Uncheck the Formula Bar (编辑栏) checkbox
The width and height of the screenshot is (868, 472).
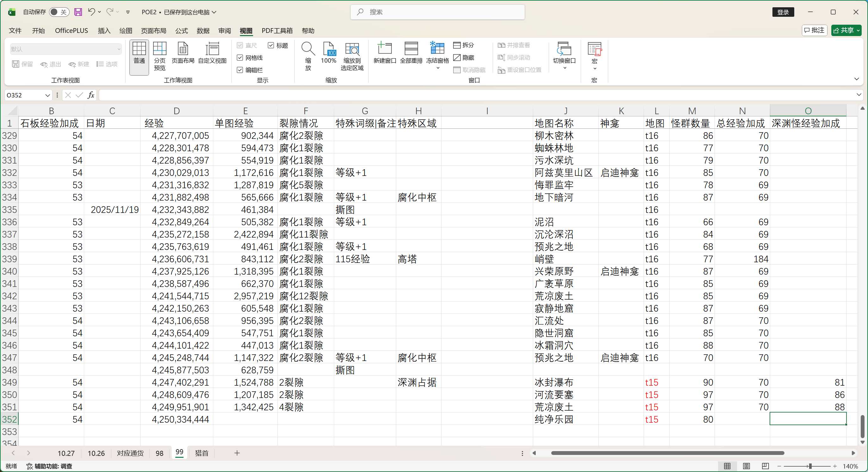click(240, 70)
